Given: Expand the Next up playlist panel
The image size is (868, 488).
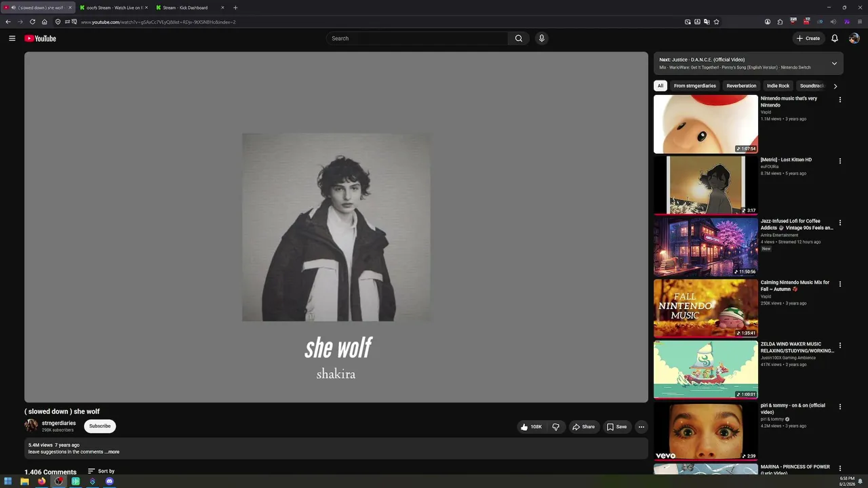Looking at the screenshot, I should point(834,63).
